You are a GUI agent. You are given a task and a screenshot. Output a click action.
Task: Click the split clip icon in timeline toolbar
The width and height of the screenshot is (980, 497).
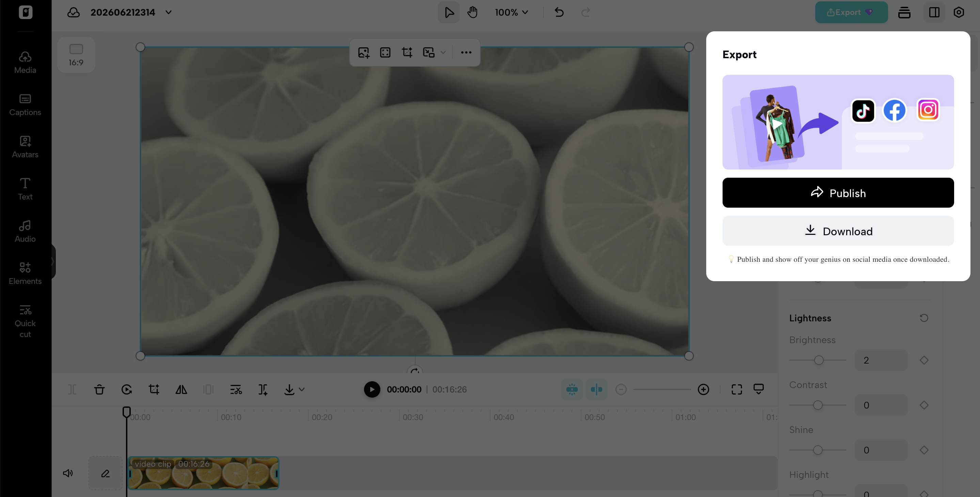tap(72, 389)
